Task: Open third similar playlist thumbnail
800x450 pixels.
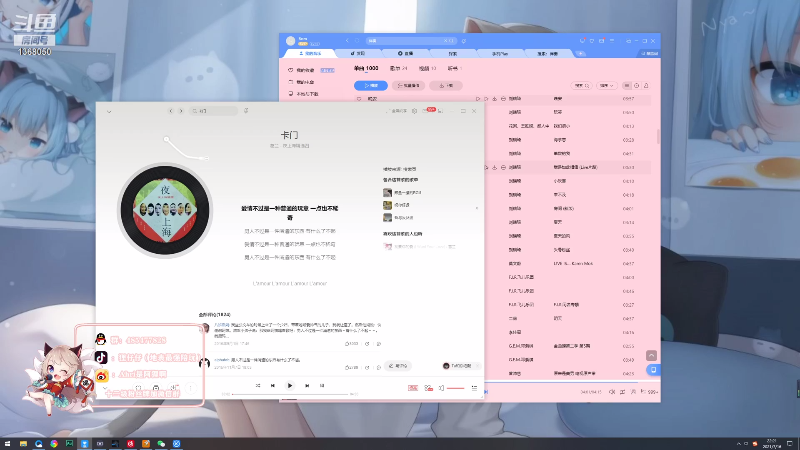Action: (x=387, y=218)
